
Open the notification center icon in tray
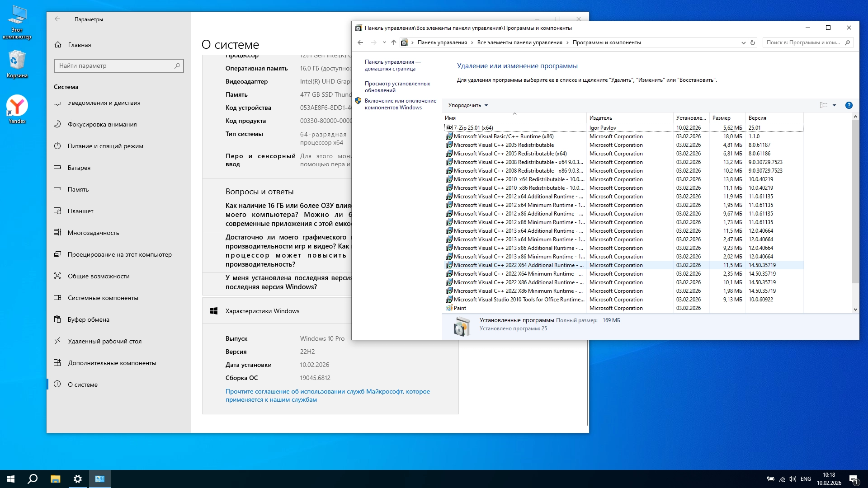click(853, 479)
